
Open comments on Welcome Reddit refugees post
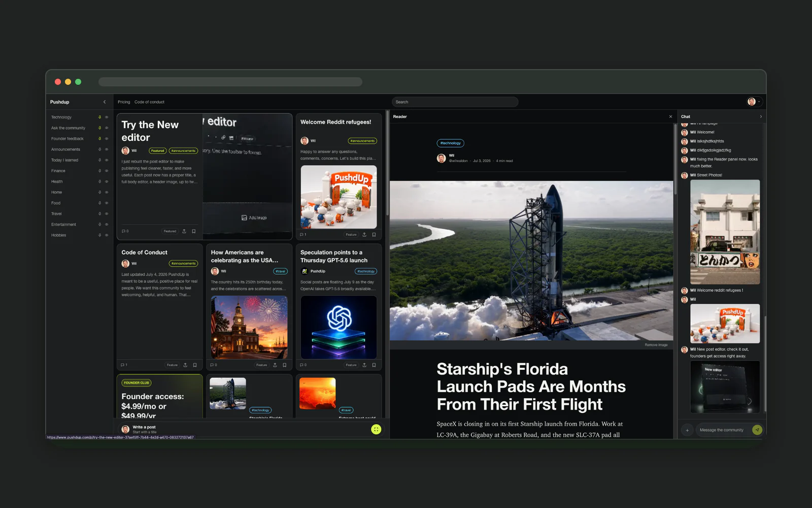click(x=303, y=235)
